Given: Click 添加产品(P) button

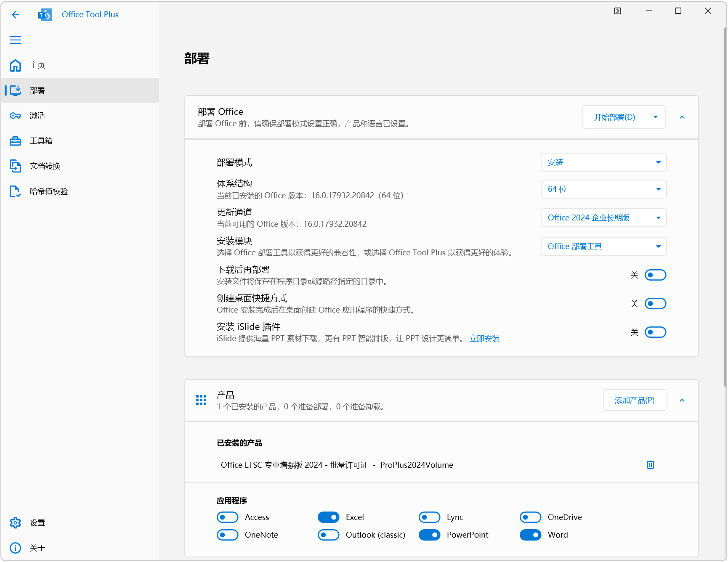Looking at the screenshot, I should pos(635,400).
